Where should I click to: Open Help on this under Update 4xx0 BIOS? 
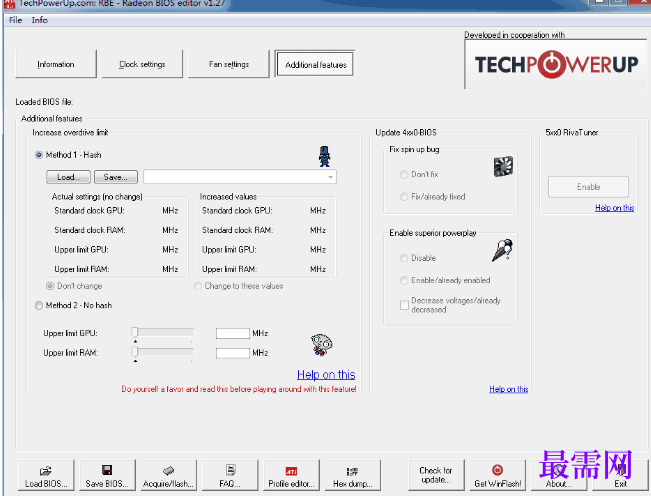tap(509, 389)
